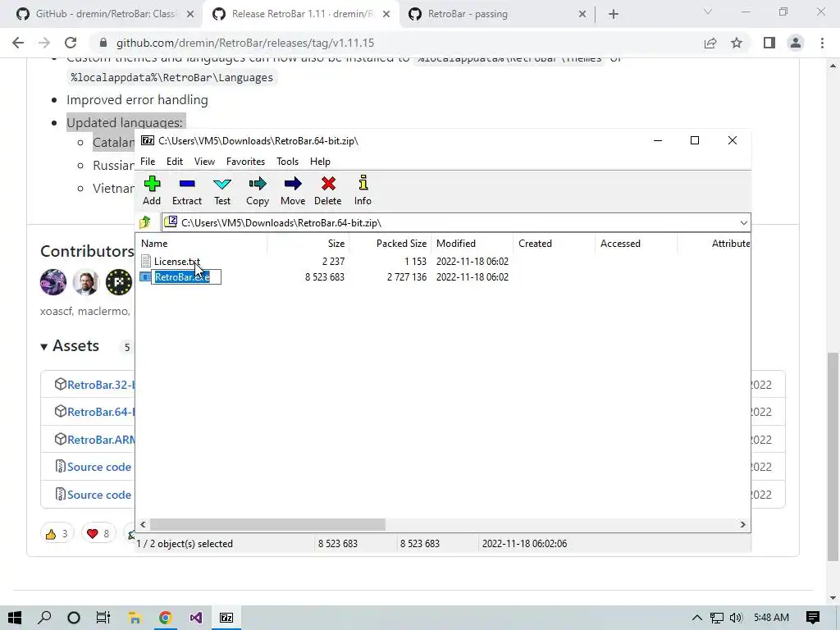This screenshot has height=630, width=840.
Task: Select the RetroBar.exe file icon
Action: coord(145,277)
